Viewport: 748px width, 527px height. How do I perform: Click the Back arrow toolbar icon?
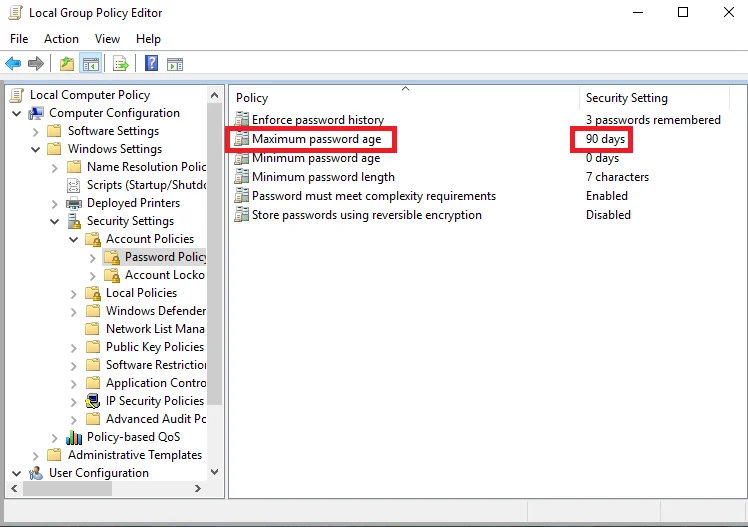coord(13,63)
